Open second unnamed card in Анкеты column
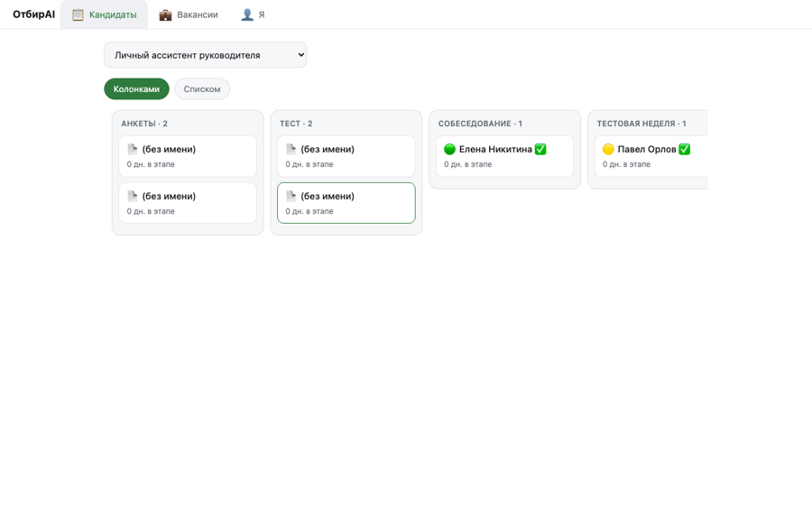 coord(188,203)
